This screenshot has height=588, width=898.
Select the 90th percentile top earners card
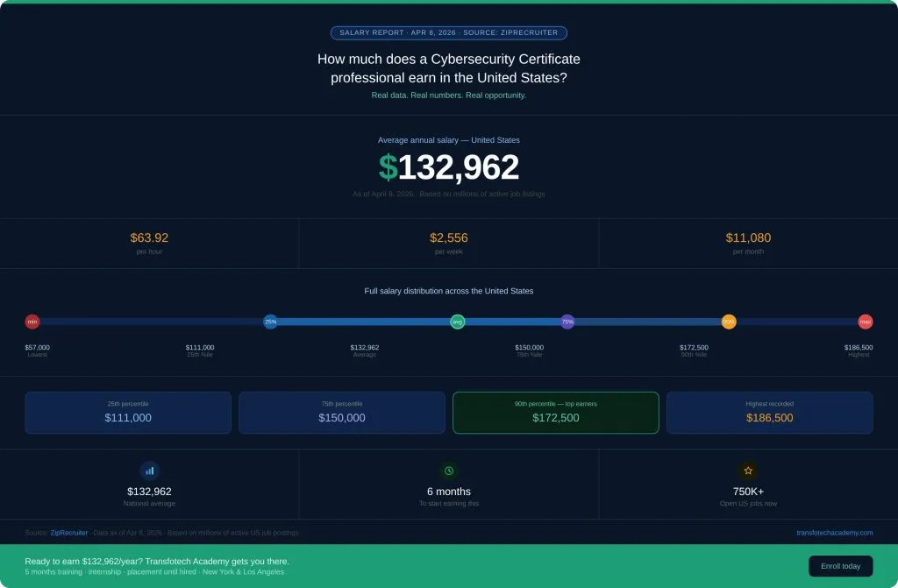point(555,413)
